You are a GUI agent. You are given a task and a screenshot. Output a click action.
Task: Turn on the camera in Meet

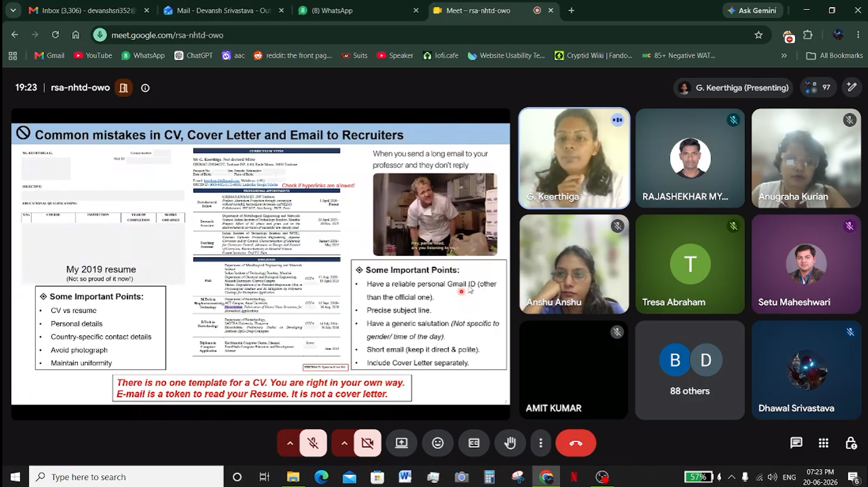coord(367,443)
